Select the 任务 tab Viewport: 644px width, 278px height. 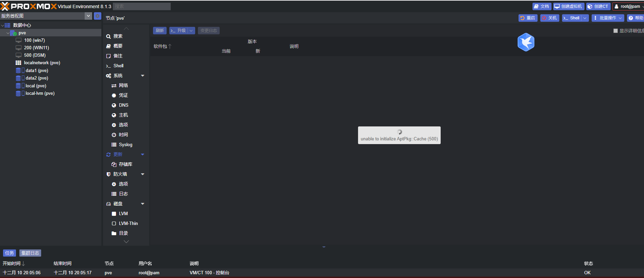click(10, 253)
